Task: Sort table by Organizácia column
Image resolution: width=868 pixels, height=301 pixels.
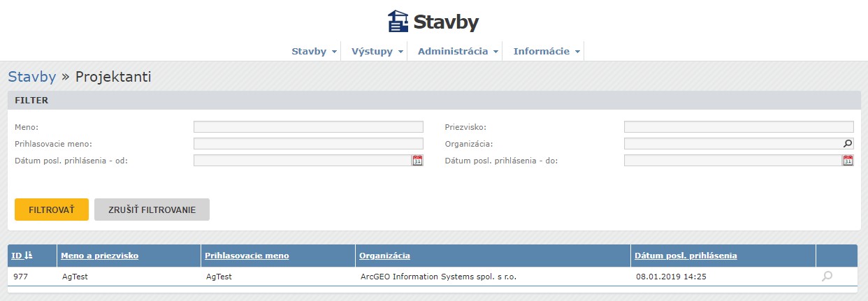Action: tap(384, 256)
